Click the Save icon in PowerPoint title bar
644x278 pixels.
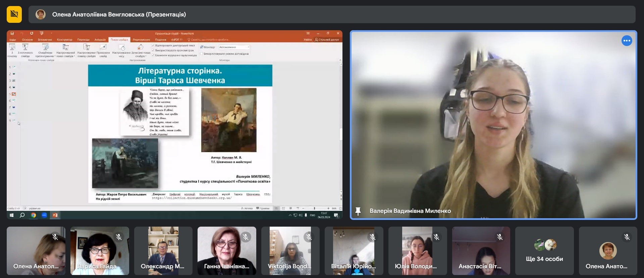point(12,33)
